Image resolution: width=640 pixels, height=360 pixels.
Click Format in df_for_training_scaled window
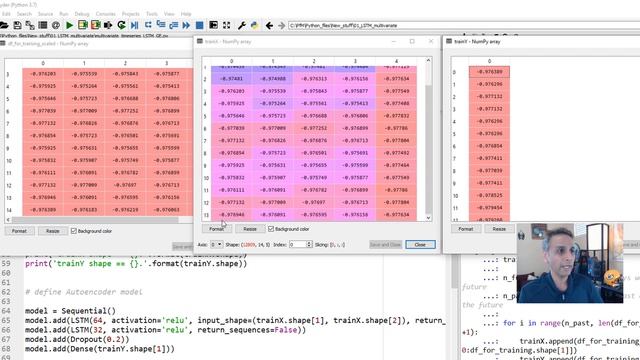pyautogui.click(x=19, y=231)
